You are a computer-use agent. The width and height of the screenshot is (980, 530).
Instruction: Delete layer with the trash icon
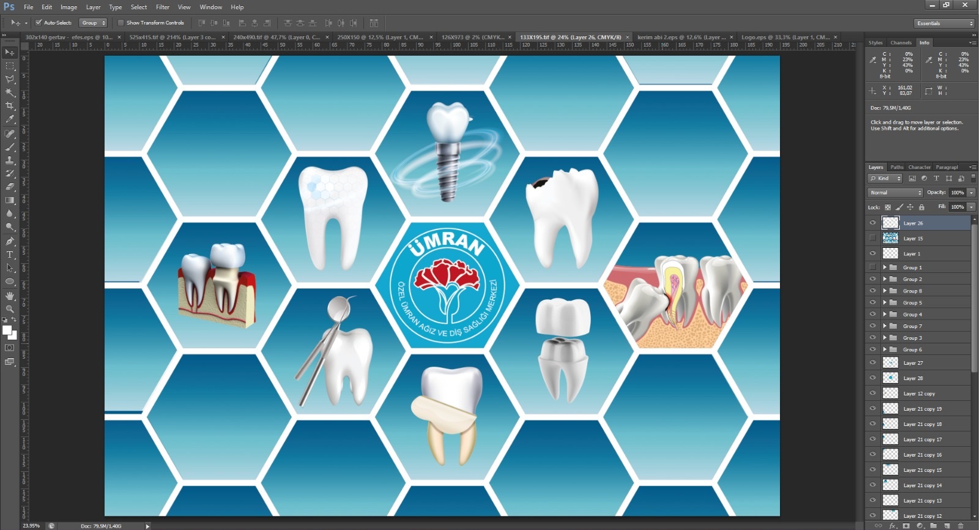pos(960,526)
